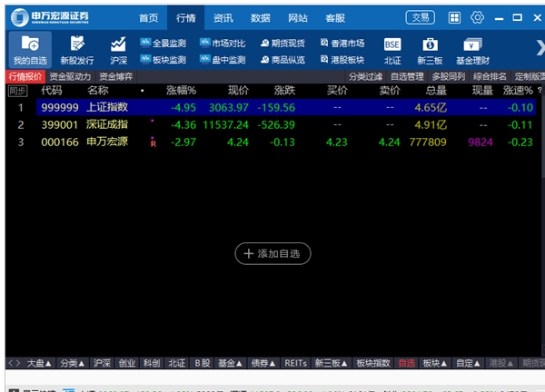
Task: Open 盘中监测 intraday monitor
Action: click(x=223, y=60)
